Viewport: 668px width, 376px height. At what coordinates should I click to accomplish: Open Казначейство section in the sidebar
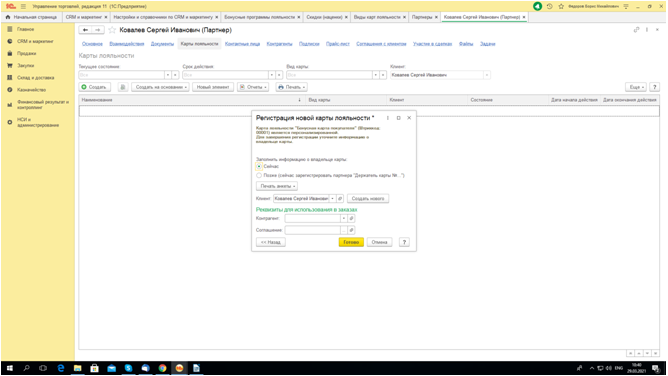[32, 90]
